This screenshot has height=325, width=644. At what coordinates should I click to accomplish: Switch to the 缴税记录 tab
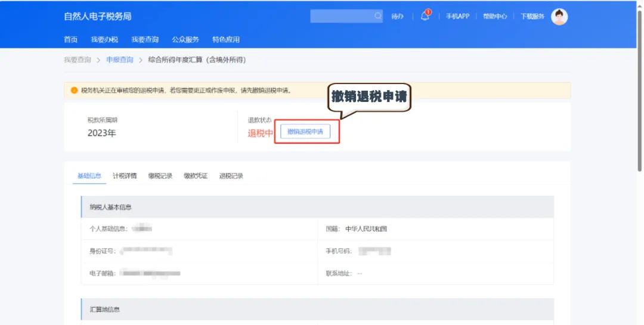coord(160,176)
